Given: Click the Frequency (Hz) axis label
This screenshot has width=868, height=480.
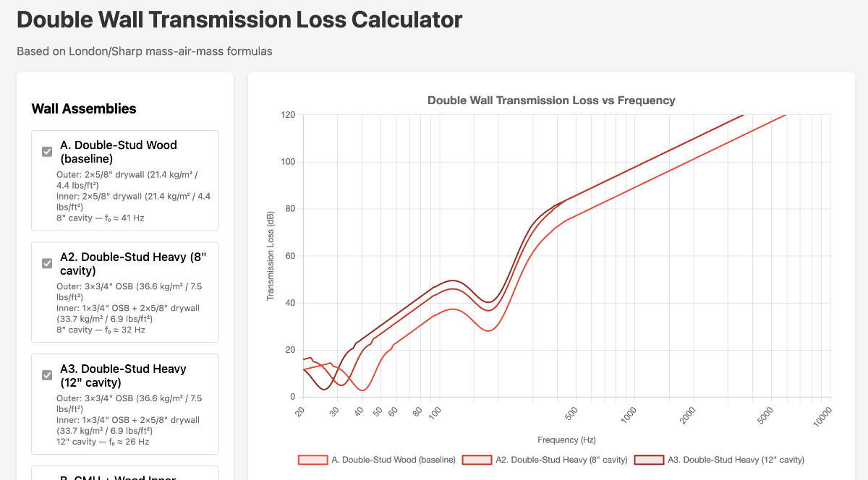Looking at the screenshot, I should (566, 440).
